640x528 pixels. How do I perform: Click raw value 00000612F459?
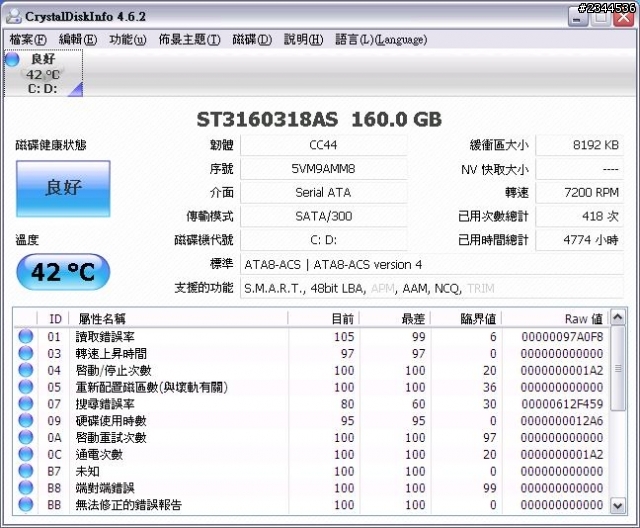click(x=562, y=404)
